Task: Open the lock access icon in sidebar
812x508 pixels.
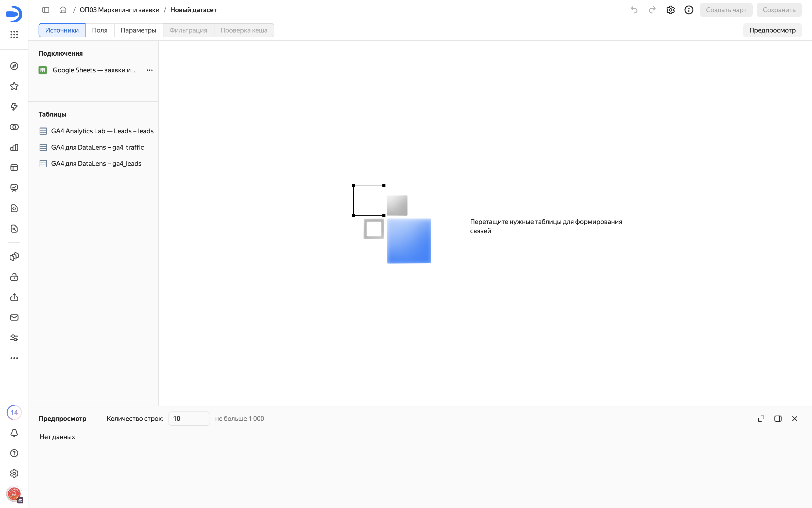Action: 14,277
